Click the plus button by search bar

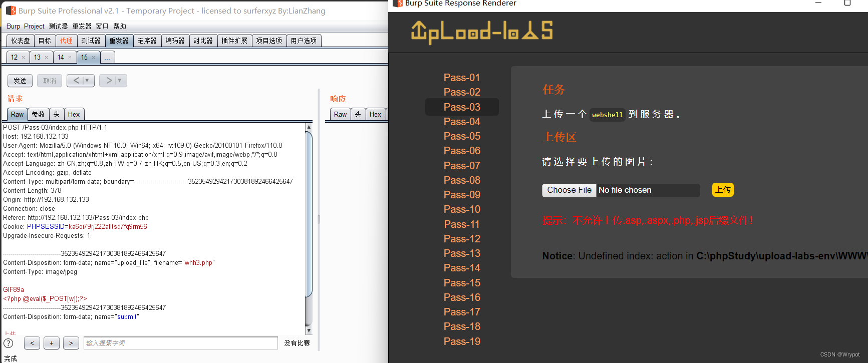pyautogui.click(x=52, y=343)
